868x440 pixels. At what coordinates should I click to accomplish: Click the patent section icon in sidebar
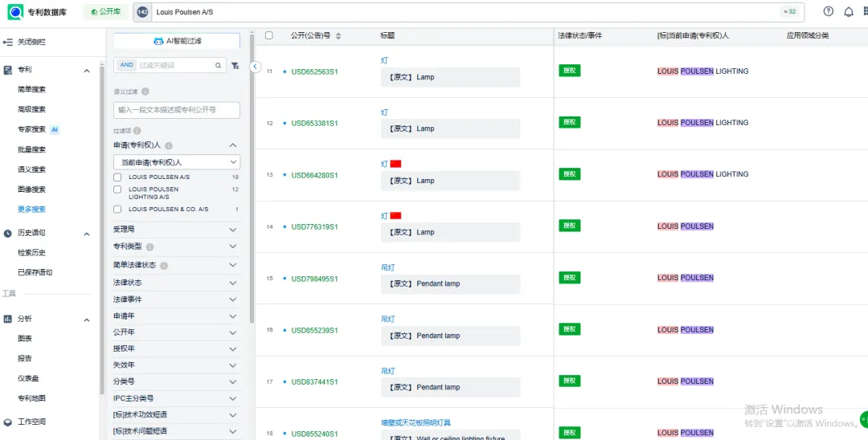(8, 70)
